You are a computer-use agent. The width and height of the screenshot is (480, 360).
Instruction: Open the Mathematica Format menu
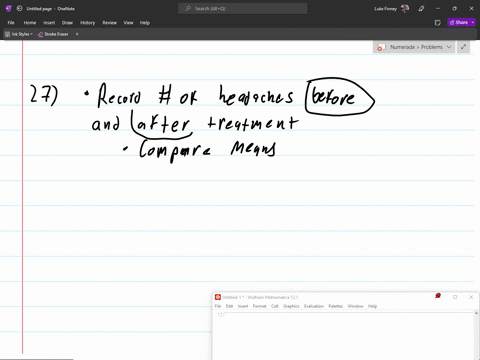[259, 306]
